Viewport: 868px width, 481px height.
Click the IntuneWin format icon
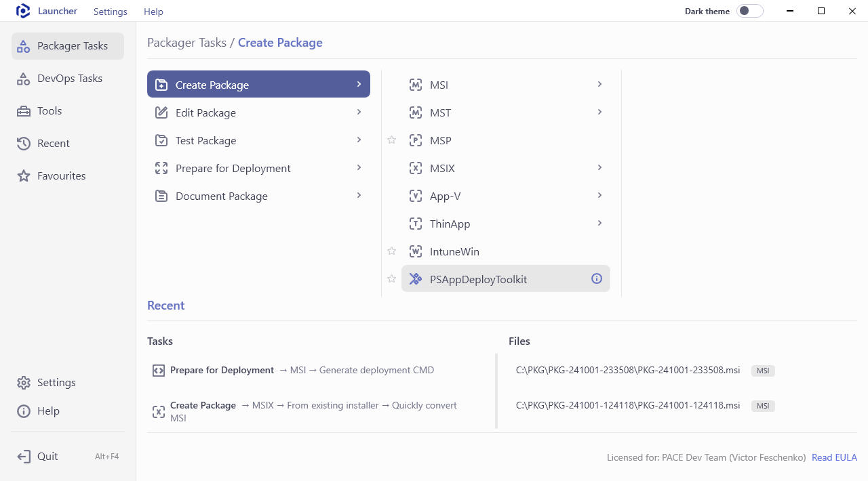[x=416, y=251]
